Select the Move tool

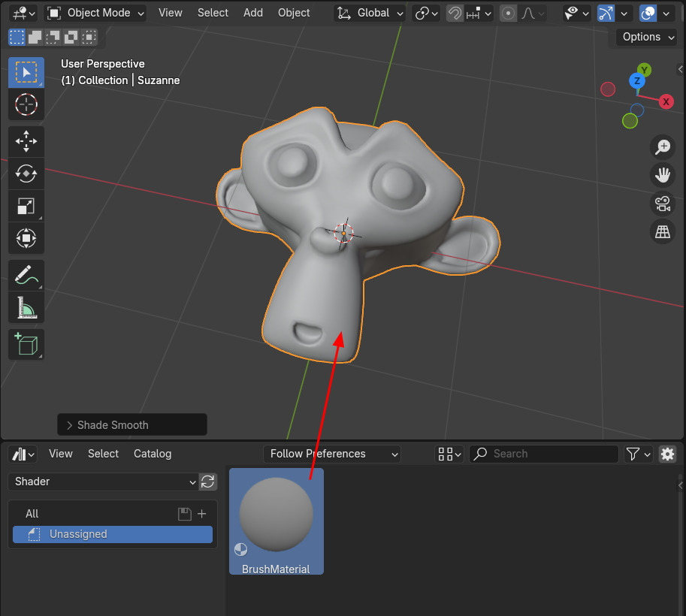tap(26, 141)
